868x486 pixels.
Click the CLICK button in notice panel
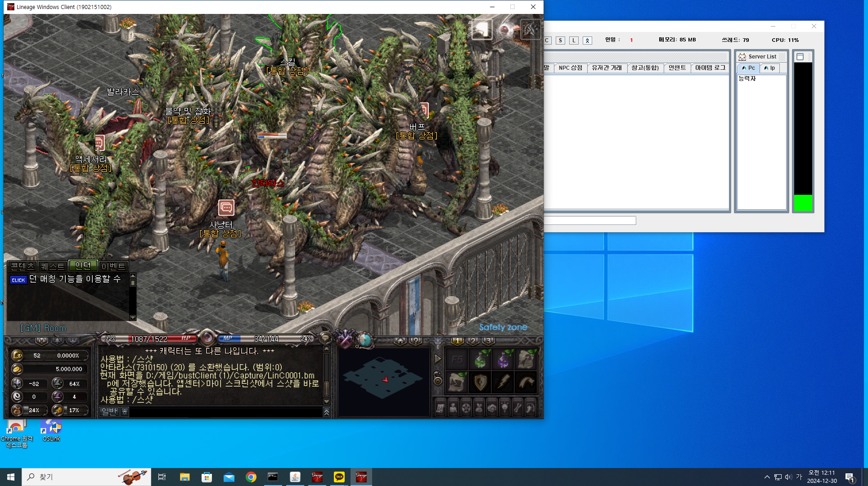[18, 280]
